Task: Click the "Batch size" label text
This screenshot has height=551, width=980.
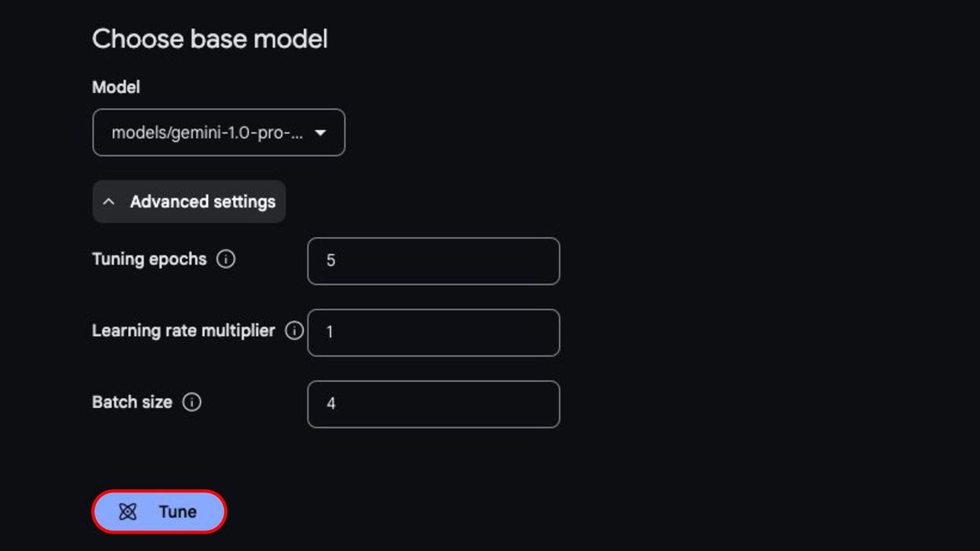Action: 132,402
